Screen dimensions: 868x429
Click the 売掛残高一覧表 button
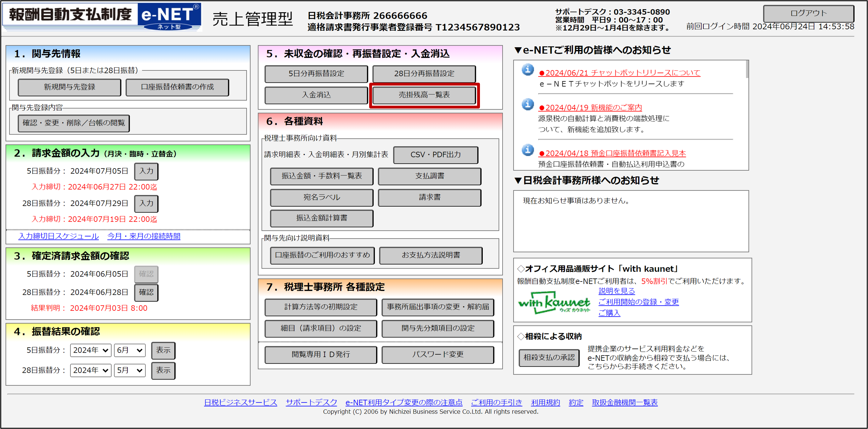click(x=424, y=95)
